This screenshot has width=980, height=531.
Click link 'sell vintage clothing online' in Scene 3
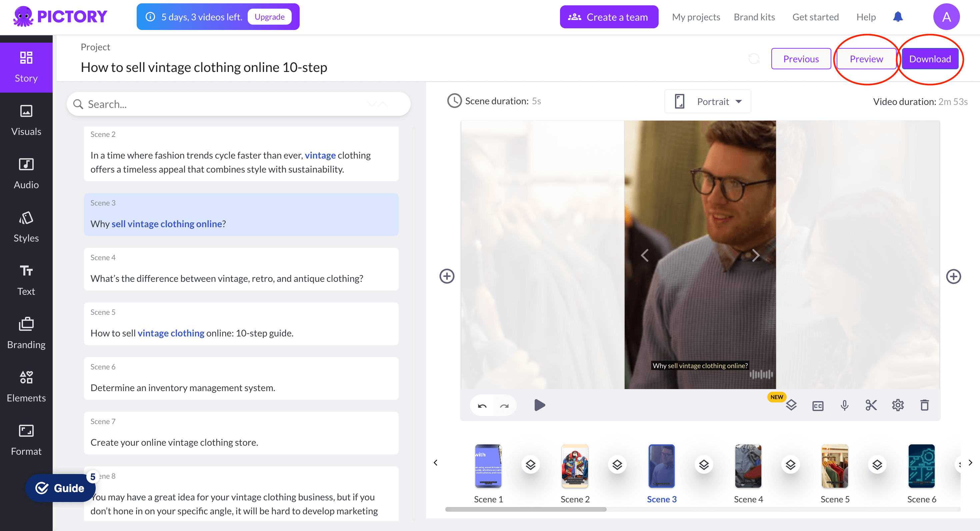pos(167,223)
